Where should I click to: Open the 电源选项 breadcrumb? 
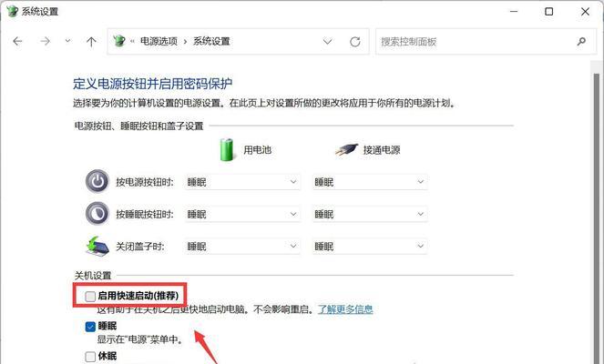pyautogui.click(x=159, y=41)
